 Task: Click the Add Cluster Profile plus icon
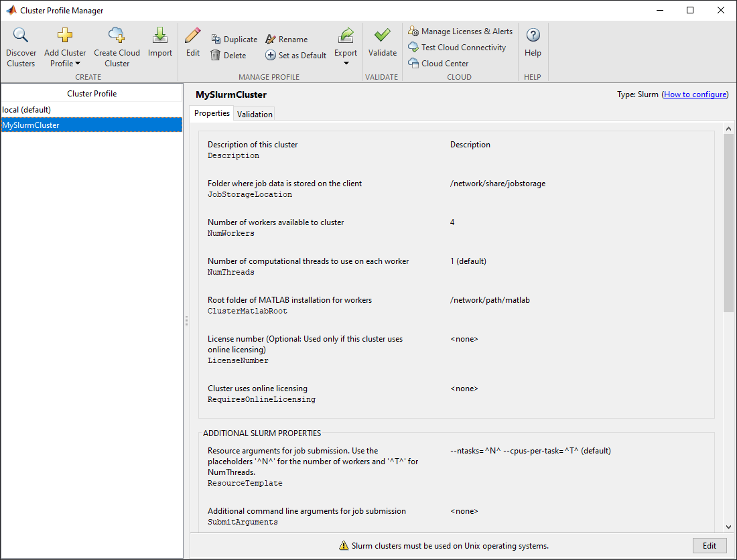[x=65, y=35]
